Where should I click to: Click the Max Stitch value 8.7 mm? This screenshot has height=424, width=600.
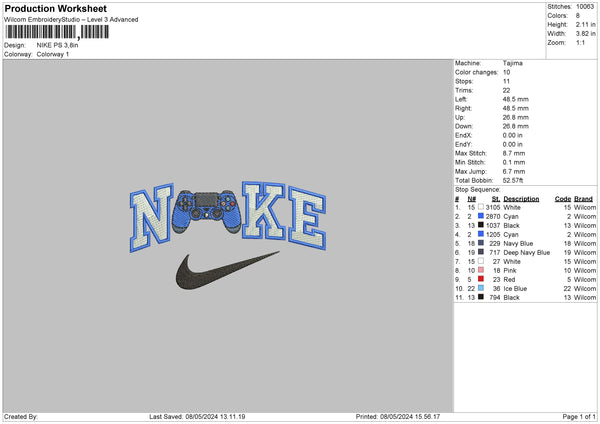click(514, 153)
